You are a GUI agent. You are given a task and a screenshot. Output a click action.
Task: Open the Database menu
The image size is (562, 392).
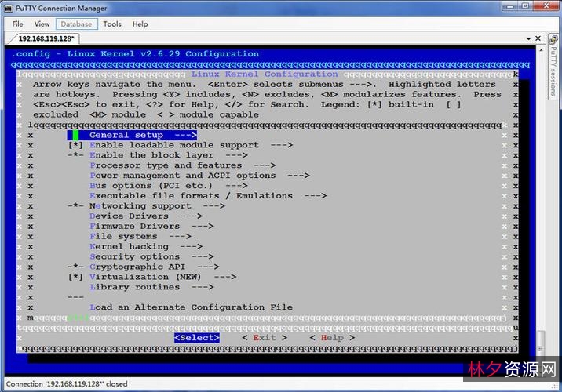[76, 24]
